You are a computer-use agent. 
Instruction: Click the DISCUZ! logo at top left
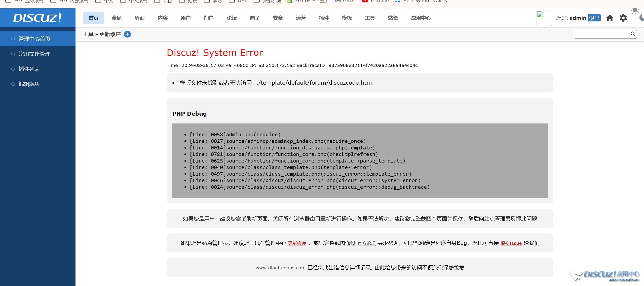(37, 18)
